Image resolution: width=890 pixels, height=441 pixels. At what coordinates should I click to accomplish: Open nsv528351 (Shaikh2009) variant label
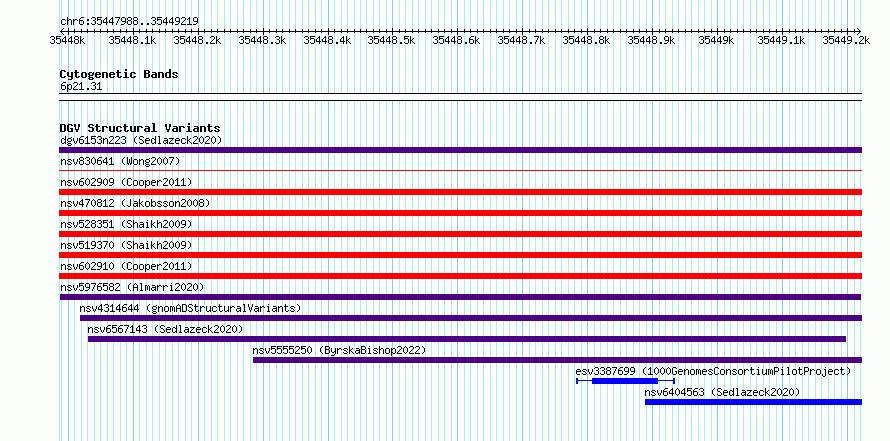(126, 224)
